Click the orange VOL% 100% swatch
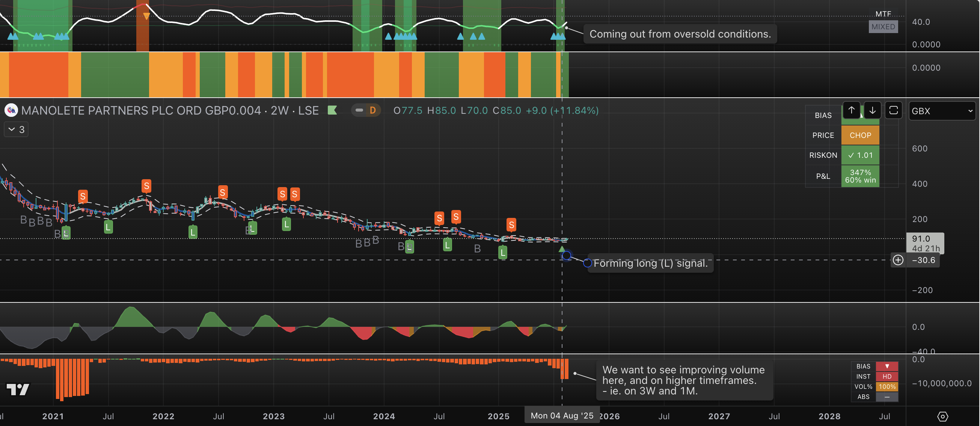The width and height of the screenshot is (980, 426). pyautogui.click(x=887, y=387)
